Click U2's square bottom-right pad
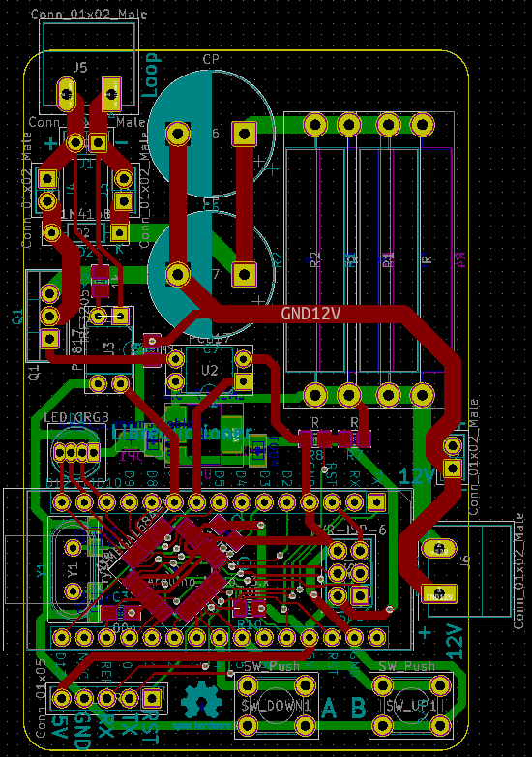This screenshot has height=757, width=532. 243,381
